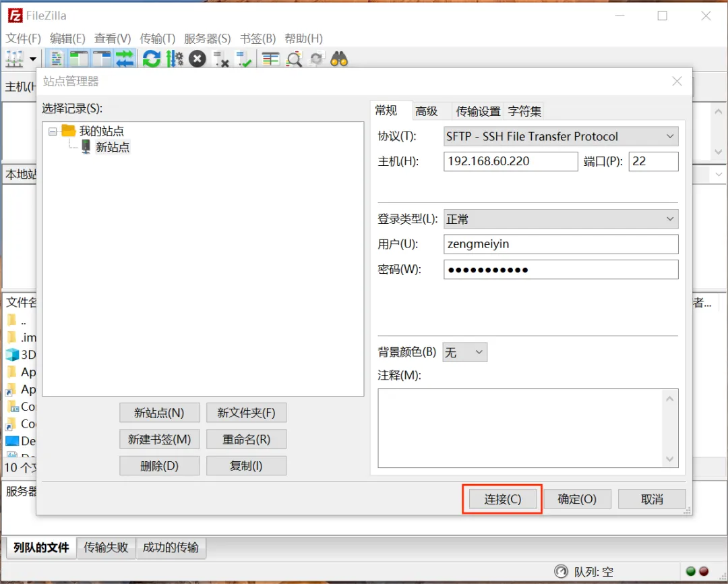Switch to the 传输设置 tab
The height and width of the screenshot is (584, 728).
tap(478, 111)
